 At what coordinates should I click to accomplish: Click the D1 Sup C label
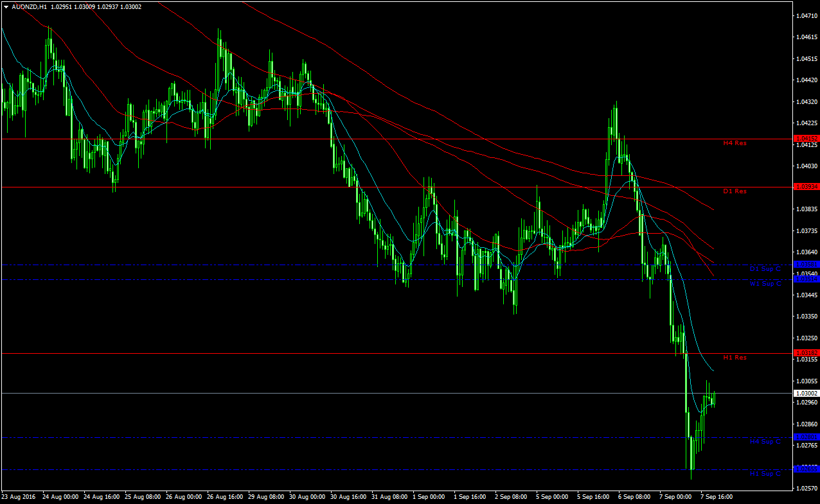765,268
